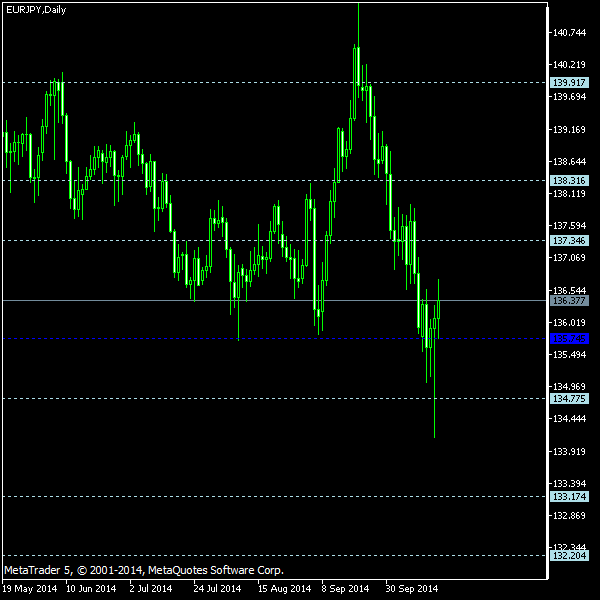This screenshot has height=600, width=600.
Task: Click the 8 Sep 2014 date label
Action: tap(345, 589)
